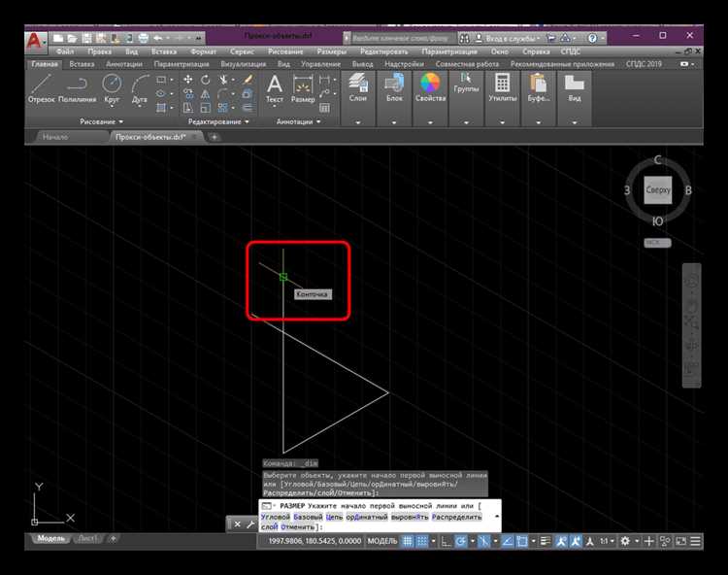Viewport: 728px width, 575px height.
Task: Click the Undo arrow in quick access toolbar
Action: point(158,38)
